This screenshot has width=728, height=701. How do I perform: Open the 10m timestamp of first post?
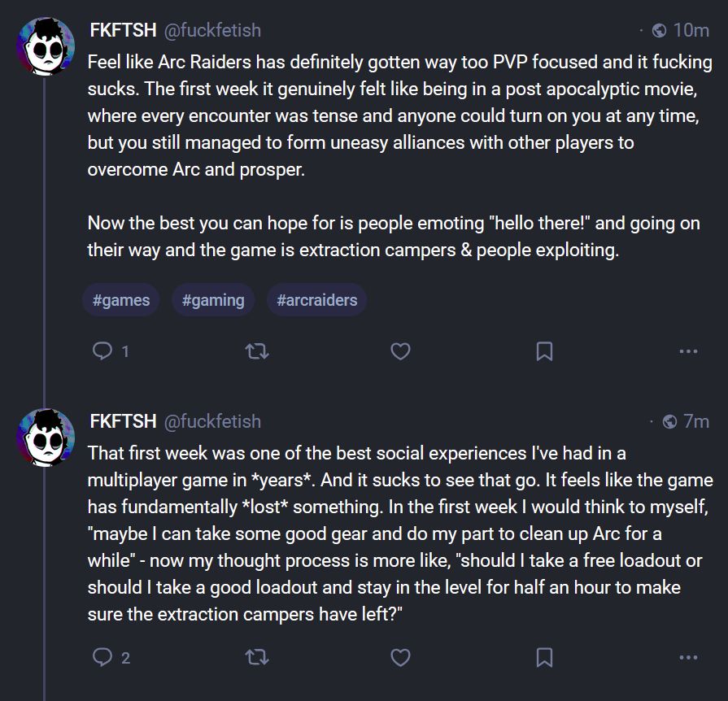point(691,30)
